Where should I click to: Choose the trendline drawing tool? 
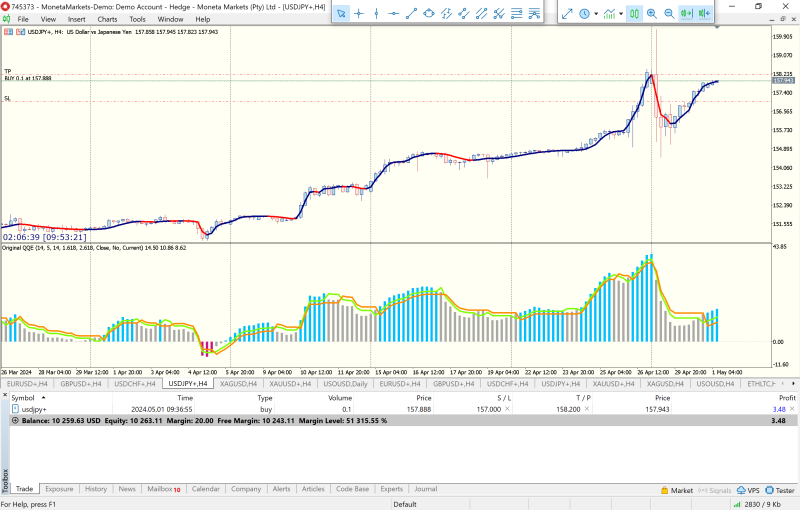click(x=411, y=14)
